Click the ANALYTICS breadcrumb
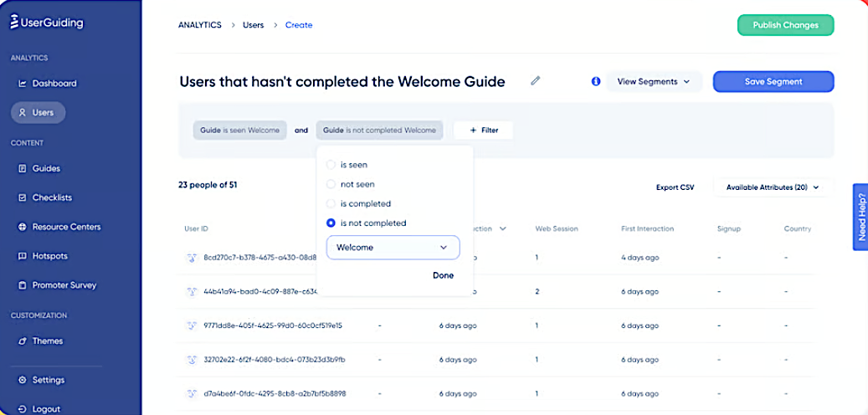The image size is (868, 415). point(200,25)
